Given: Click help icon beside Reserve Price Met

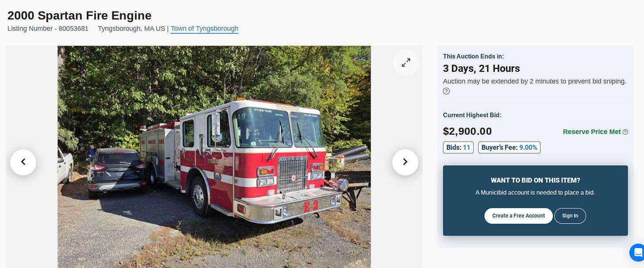Looking at the screenshot, I should click(625, 132).
